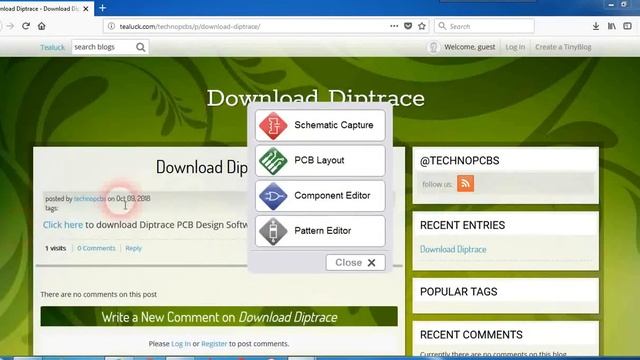640x360 pixels.
Task: Open the Log in link in header
Action: (x=515, y=47)
